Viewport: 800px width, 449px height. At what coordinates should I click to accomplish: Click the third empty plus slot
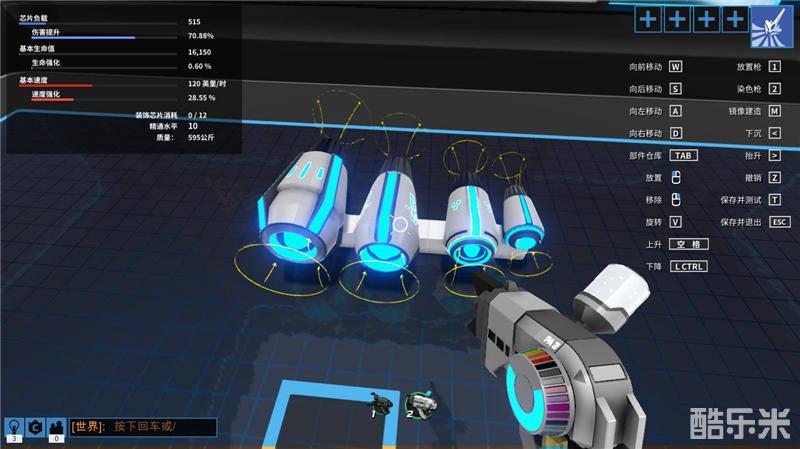pyautogui.click(x=706, y=19)
